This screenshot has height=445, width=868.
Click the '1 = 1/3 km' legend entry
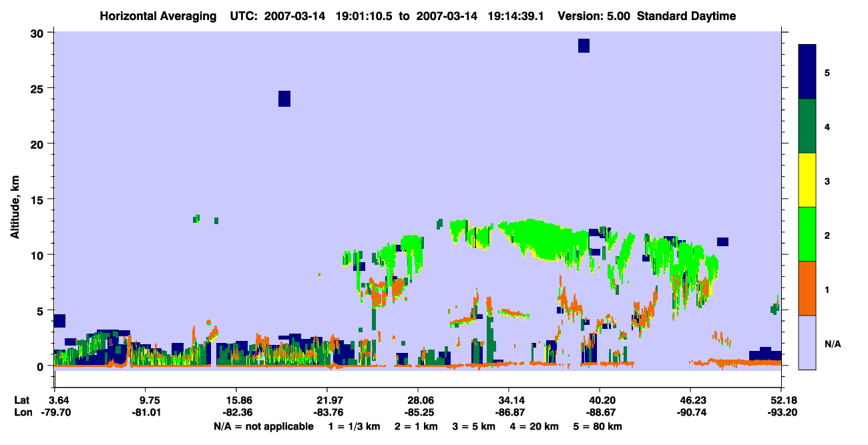pyautogui.click(x=354, y=426)
